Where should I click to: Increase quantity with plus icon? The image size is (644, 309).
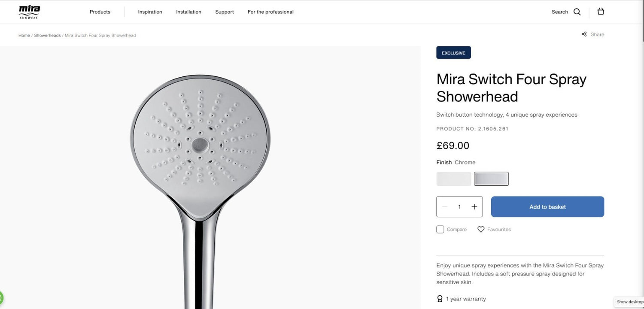(x=474, y=207)
